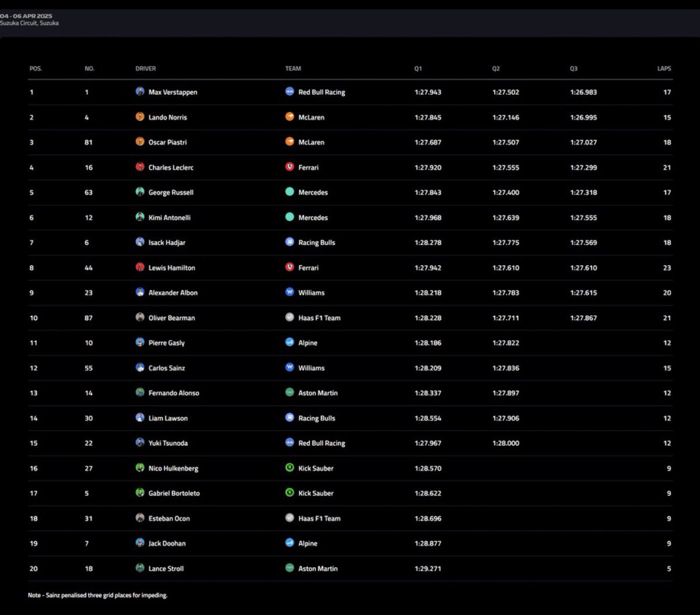
Task: Click the Alpine logo in Gasly's row
Action: pyautogui.click(x=290, y=343)
